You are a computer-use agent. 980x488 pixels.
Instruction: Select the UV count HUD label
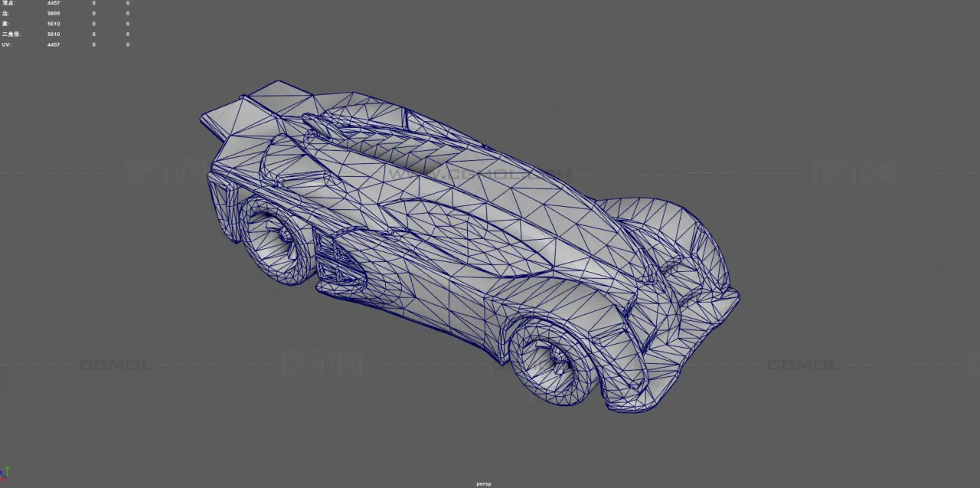[x=7, y=45]
